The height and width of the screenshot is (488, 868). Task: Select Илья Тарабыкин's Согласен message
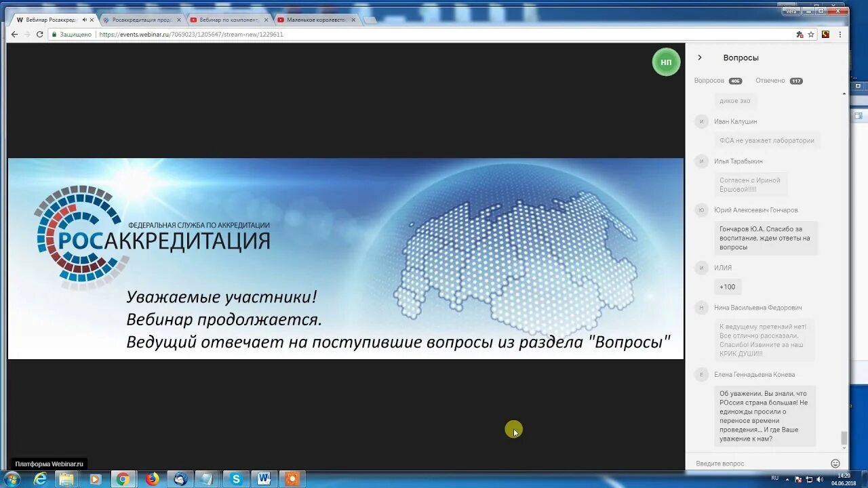click(750, 184)
